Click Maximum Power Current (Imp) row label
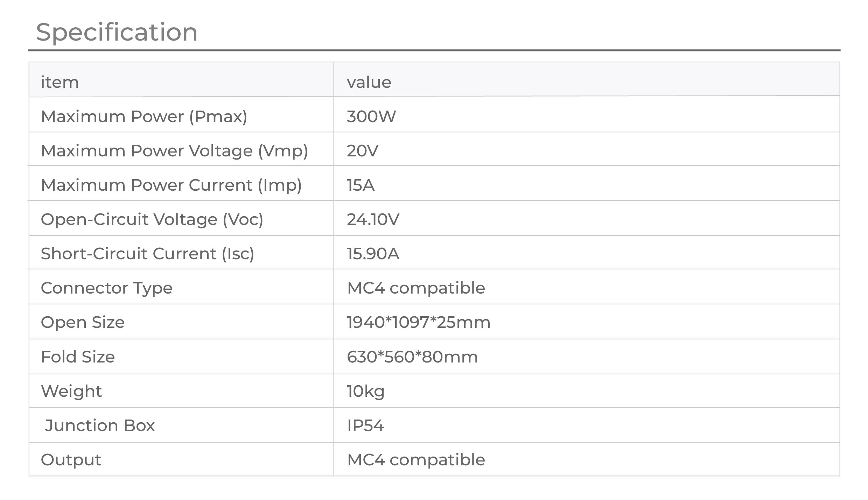868x500 pixels. point(171,185)
